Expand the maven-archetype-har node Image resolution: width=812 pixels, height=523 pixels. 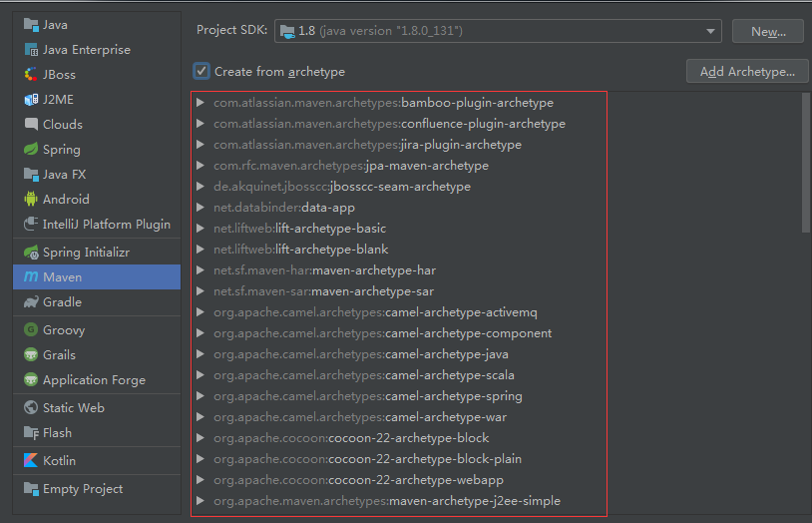[201, 270]
